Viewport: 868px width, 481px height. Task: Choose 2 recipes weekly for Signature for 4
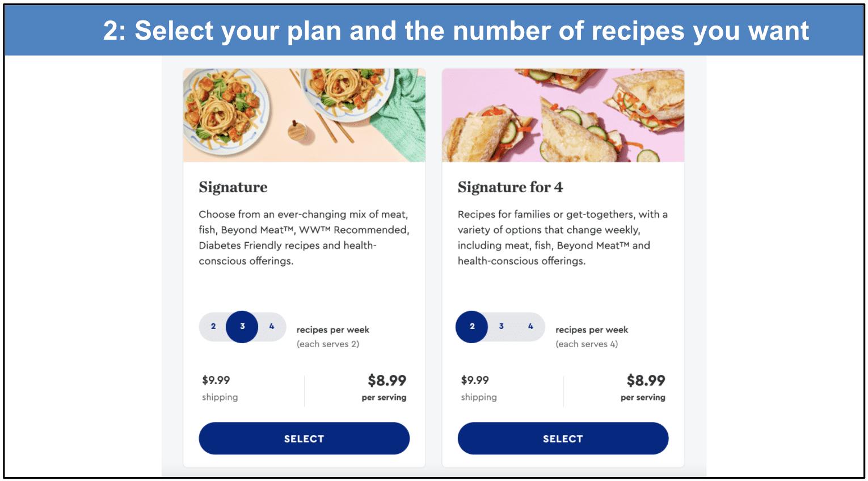(471, 327)
